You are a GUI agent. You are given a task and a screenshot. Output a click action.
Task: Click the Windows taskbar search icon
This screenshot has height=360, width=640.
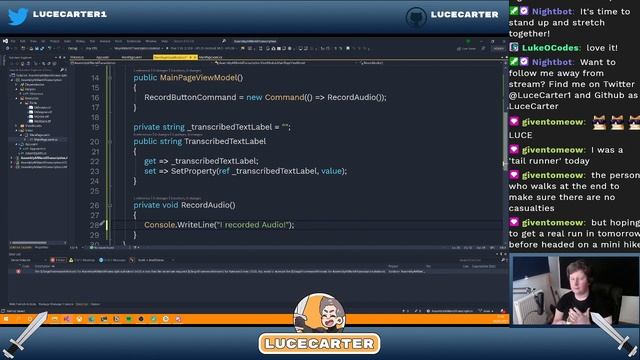pyautogui.click(x=18, y=319)
